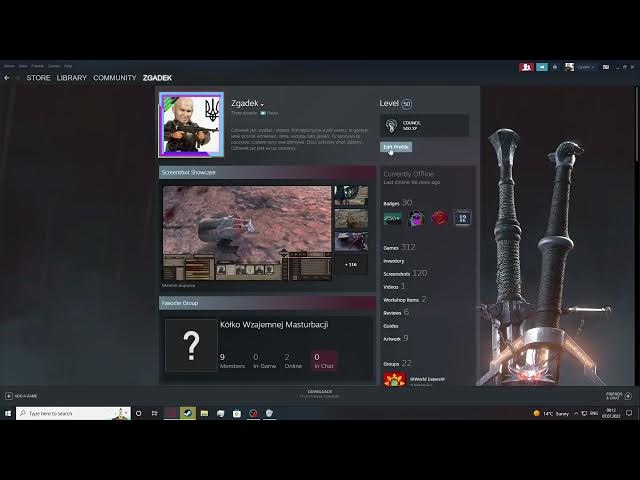The height and width of the screenshot is (480, 640).
Task: Click the blue announcements icon in top bar
Action: (542, 67)
